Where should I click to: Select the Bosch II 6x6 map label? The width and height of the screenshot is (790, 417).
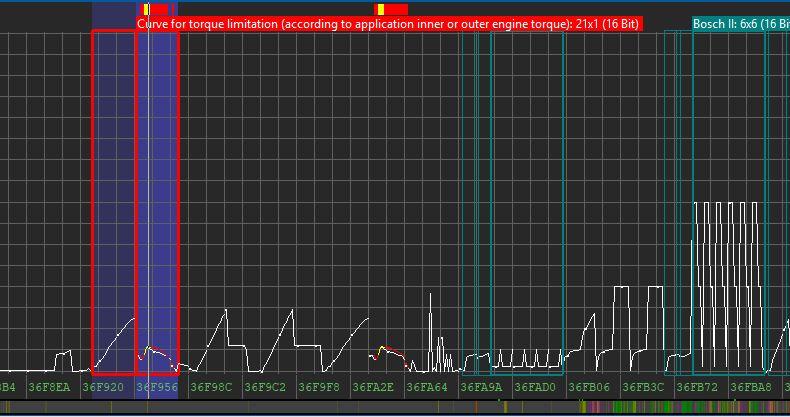tap(741, 24)
